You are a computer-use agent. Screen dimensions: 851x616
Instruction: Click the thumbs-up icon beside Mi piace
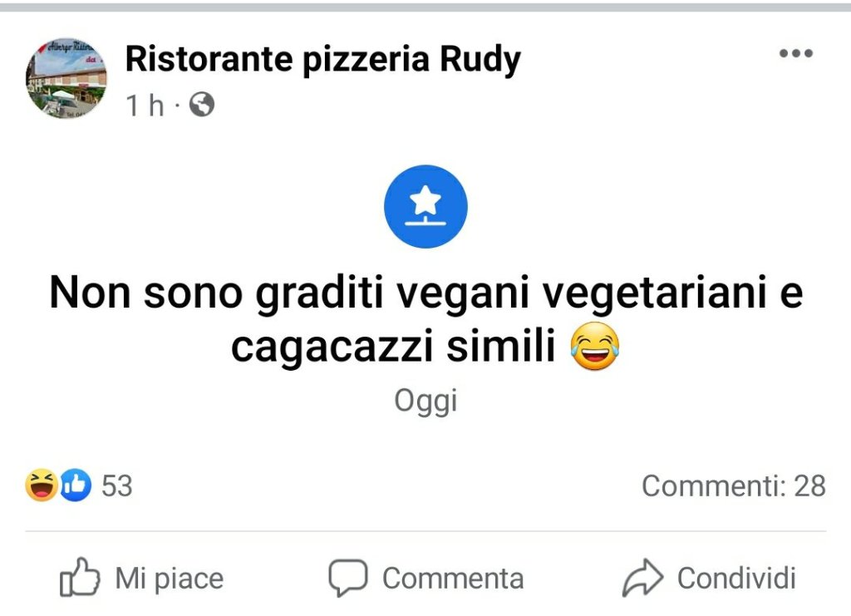80,579
